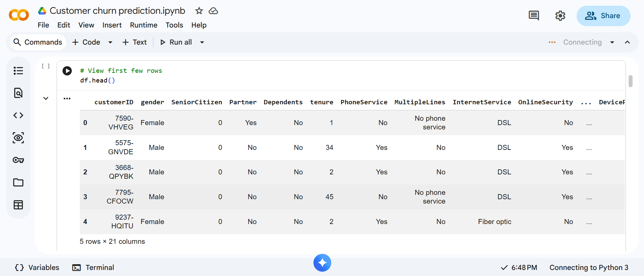The image size is (644, 276).
Task: Expand the Code insert dropdown arrow
Action: [110, 42]
